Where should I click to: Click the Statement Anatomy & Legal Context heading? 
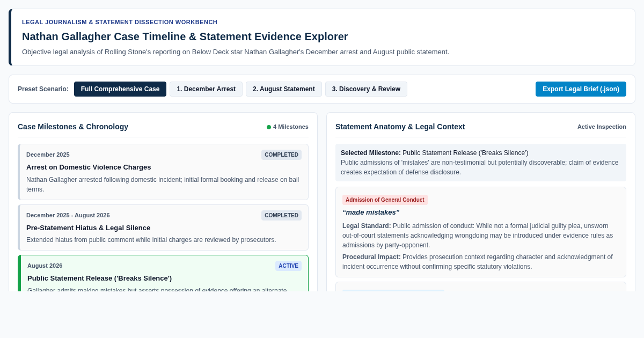click(x=400, y=127)
